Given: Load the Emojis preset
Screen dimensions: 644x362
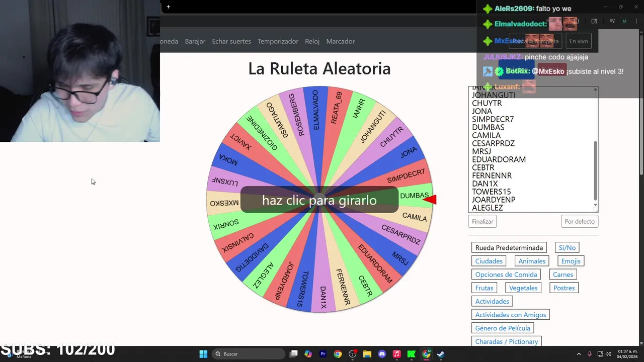Looking at the screenshot, I should (x=571, y=261).
